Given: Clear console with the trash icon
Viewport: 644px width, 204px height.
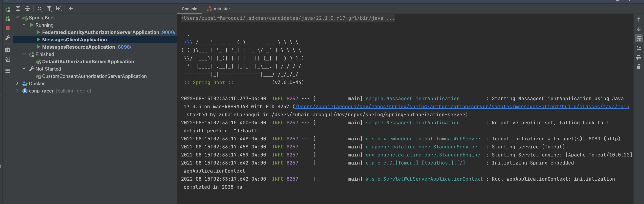Looking at the screenshot, I should click(x=639, y=67).
